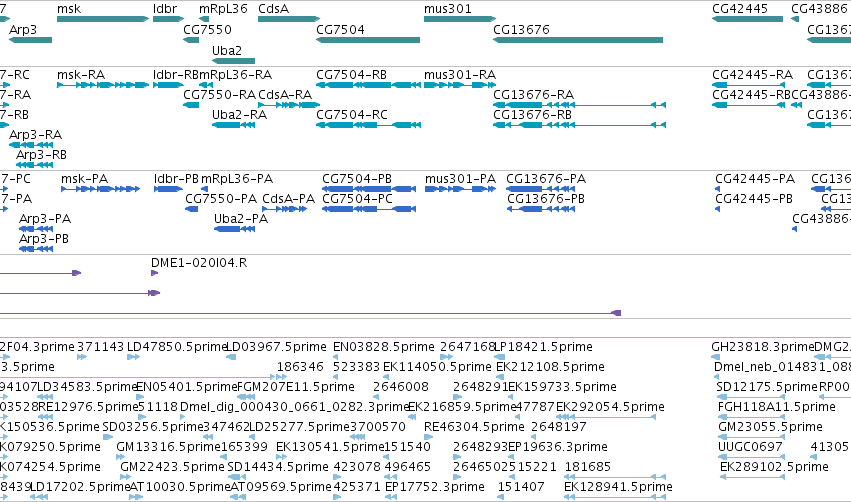Click the CG7504 gene bar
Viewport: 851px width, 502px height.
pyautogui.click(x=368, y=40)
